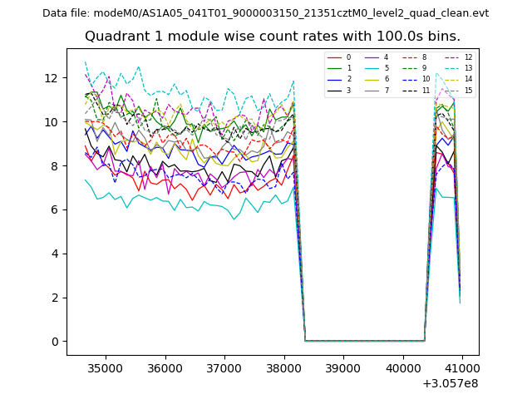Click legend label 15
The width and height of the screenshot is (532, 399).
(468, 90)
